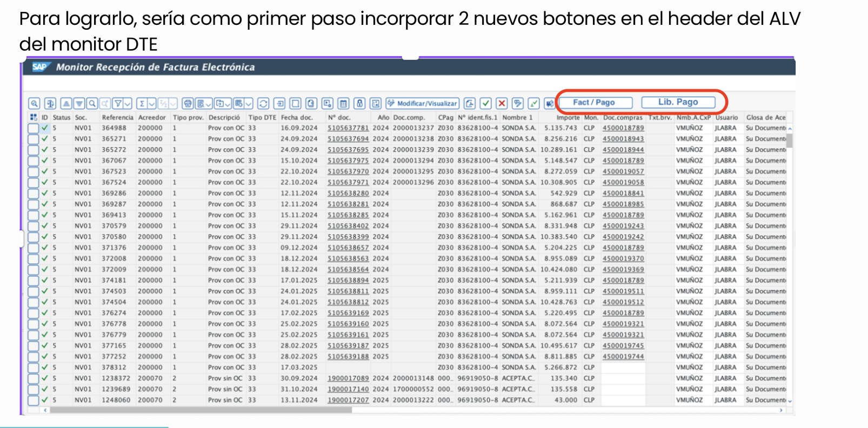
Task: Open purchase document 4500019745
Action: (x=623, y=345)
